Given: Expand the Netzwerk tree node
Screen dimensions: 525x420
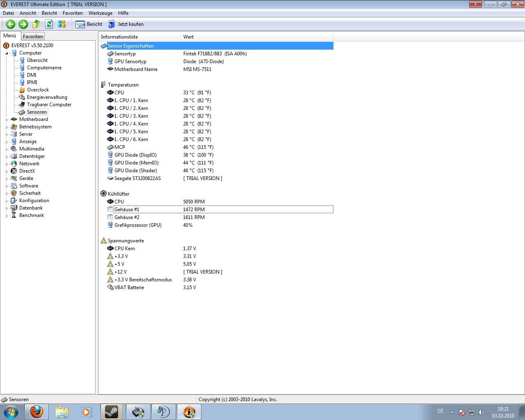Looking at the screenshot, I should 7,164.
